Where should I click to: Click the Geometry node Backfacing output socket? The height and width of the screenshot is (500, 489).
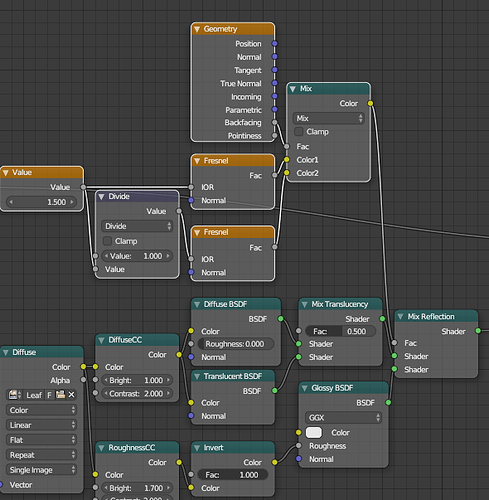(x=275, y=122)
